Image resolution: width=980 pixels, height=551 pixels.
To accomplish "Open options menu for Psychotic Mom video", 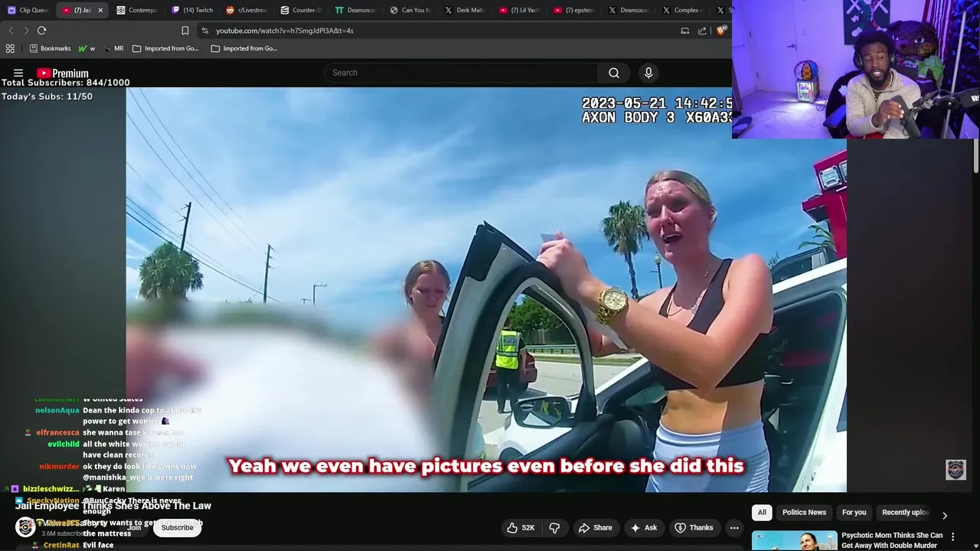I will [x=952, y=536].
